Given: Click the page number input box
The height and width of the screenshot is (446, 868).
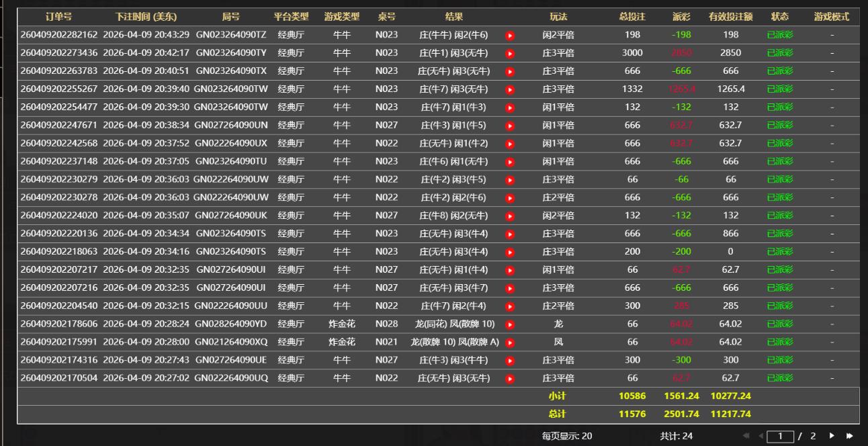Looking at the screenshot, I should (x=780, y=436).
